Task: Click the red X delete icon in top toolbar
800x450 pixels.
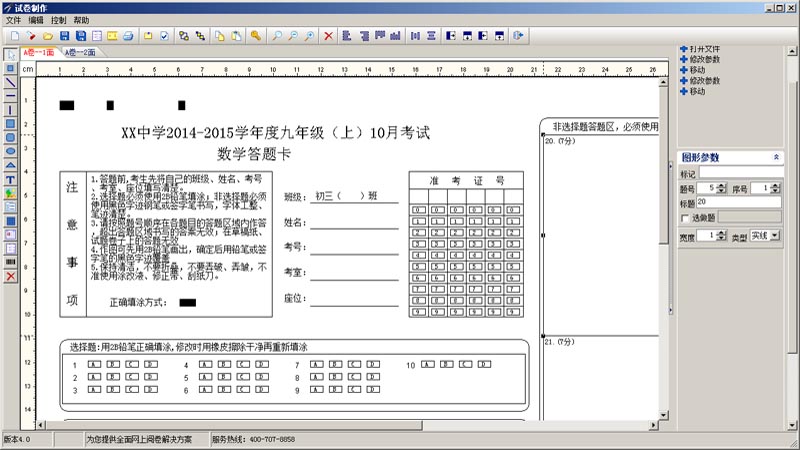Action: click(328, 36)
